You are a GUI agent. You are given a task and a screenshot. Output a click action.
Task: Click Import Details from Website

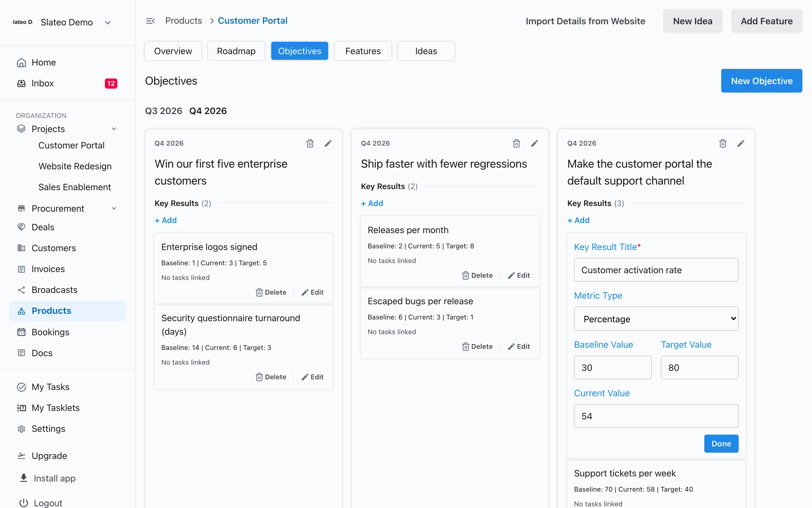[585, 21]
